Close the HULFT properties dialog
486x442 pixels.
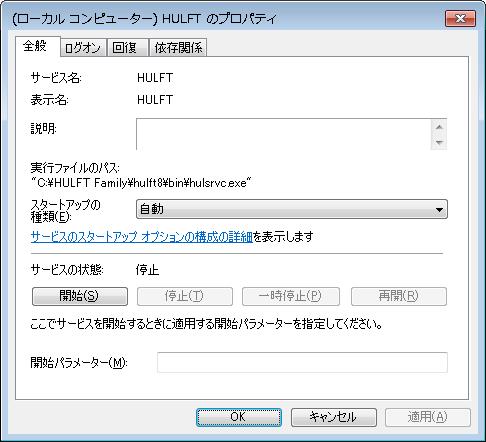[x=460, y=18]
